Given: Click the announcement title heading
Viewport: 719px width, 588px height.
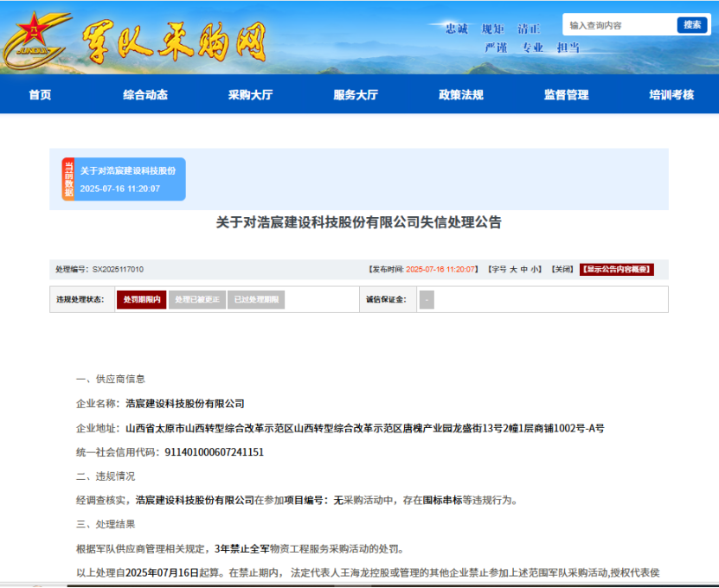Looking at the screenshot, I should [x=358, y=222].
